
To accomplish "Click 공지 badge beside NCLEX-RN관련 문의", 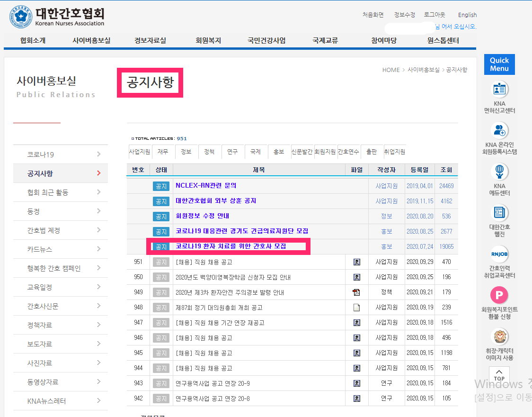I will pyautogui.click(x=161, y=186).
